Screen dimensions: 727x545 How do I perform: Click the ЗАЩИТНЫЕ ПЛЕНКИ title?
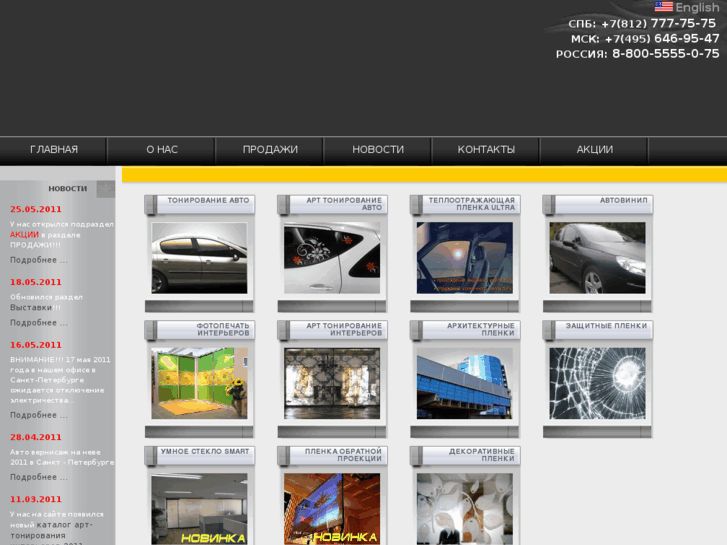point(606,326)
